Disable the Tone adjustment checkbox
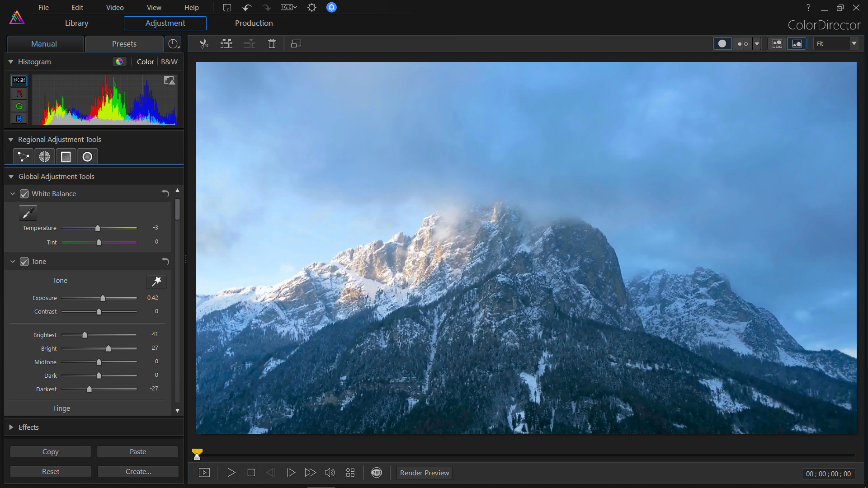868x488 pixels. (24, 262)
